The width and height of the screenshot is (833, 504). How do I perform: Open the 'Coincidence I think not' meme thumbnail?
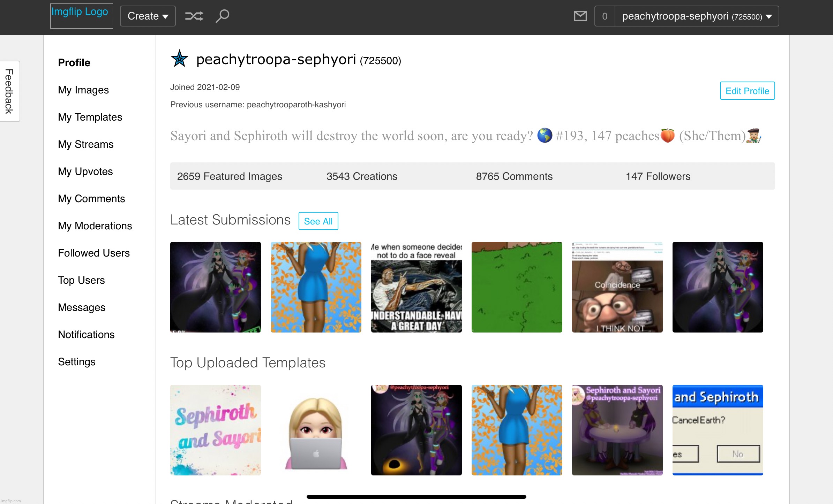point(617,287)
